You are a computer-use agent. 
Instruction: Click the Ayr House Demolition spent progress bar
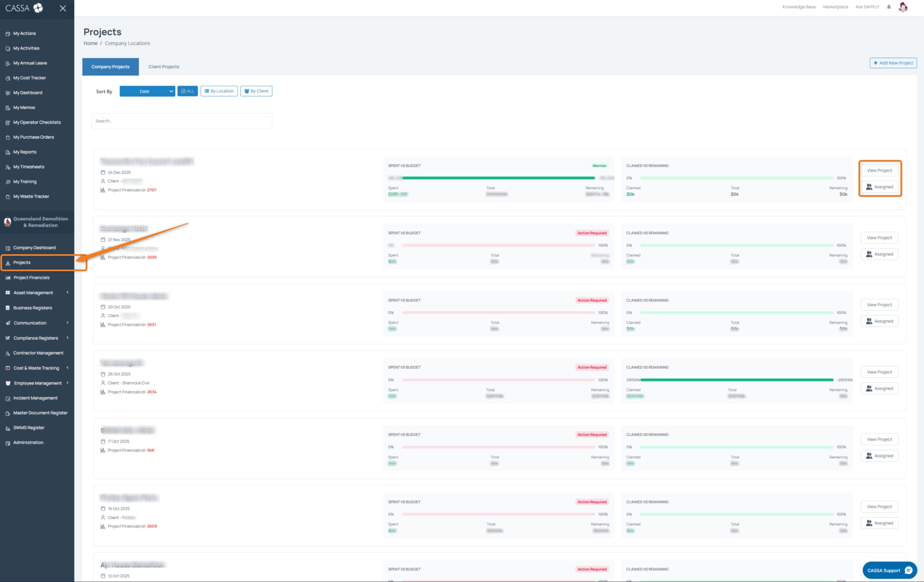pyautogui.click(x=499, y=580)
